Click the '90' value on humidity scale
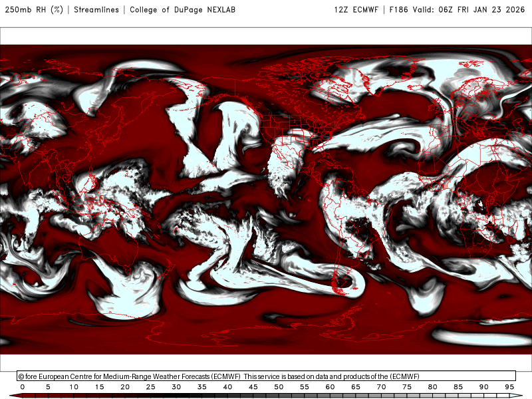The height and width of the screenshot is (399, 532). point(484,387)
